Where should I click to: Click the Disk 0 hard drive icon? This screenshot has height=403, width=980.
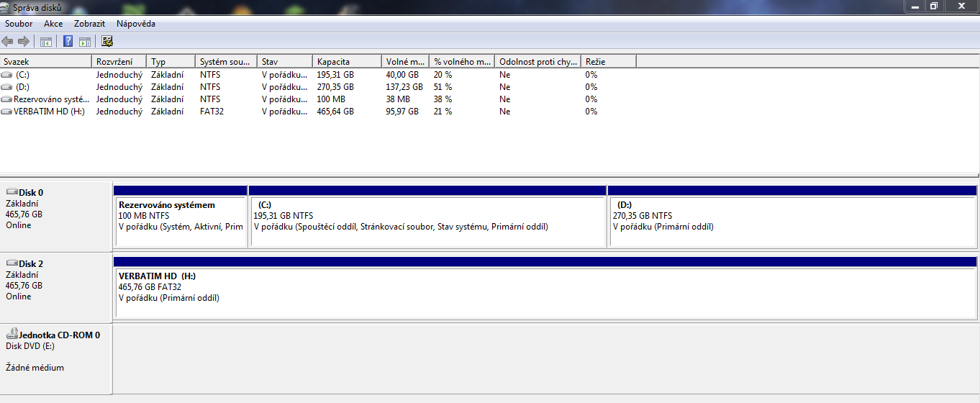pos(12,192)
